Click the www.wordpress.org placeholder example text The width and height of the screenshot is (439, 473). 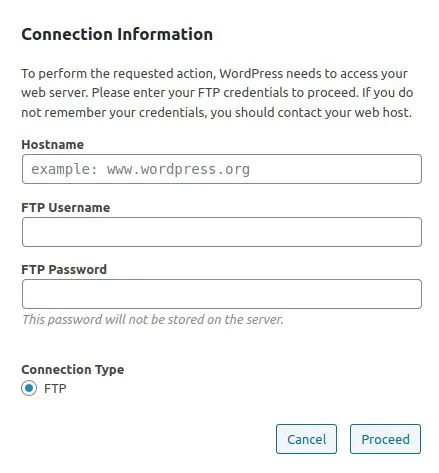point(178,169)
